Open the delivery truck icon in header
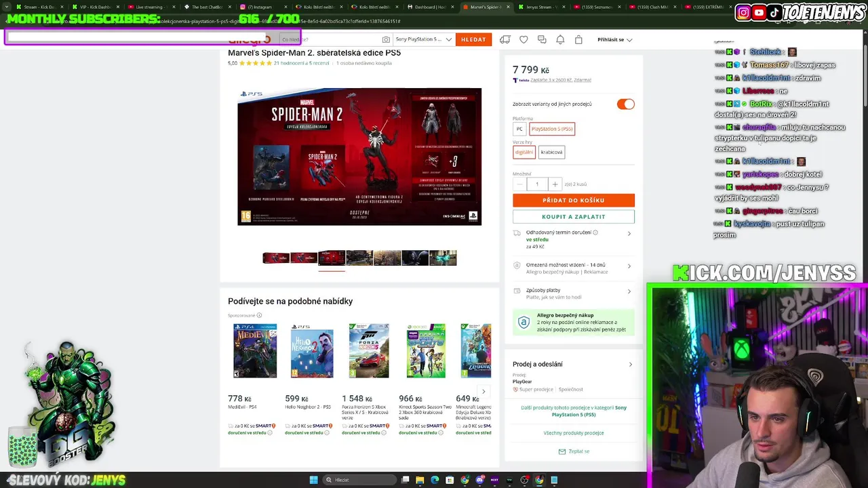The height and width of the screenshot is (488, 868). [x=505, y=39]
